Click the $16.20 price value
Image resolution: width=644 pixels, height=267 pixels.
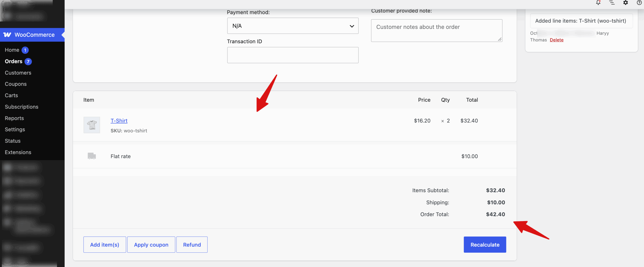[x=422, y=121]
